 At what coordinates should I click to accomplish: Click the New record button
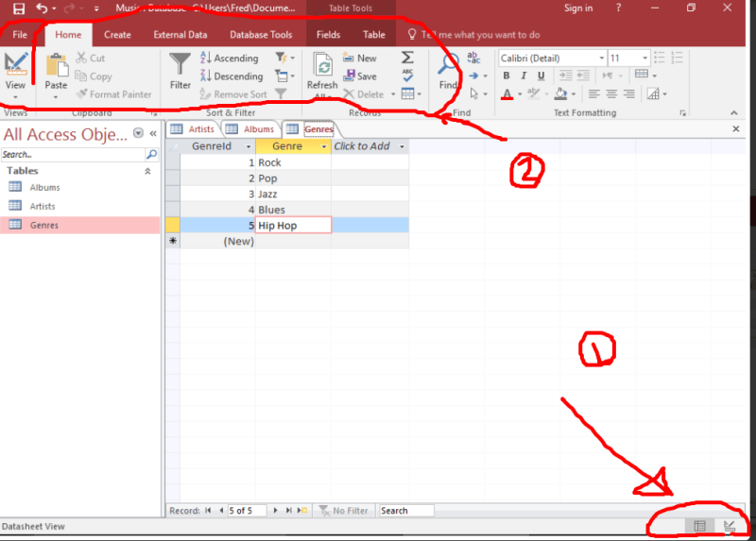click(360, 58)
